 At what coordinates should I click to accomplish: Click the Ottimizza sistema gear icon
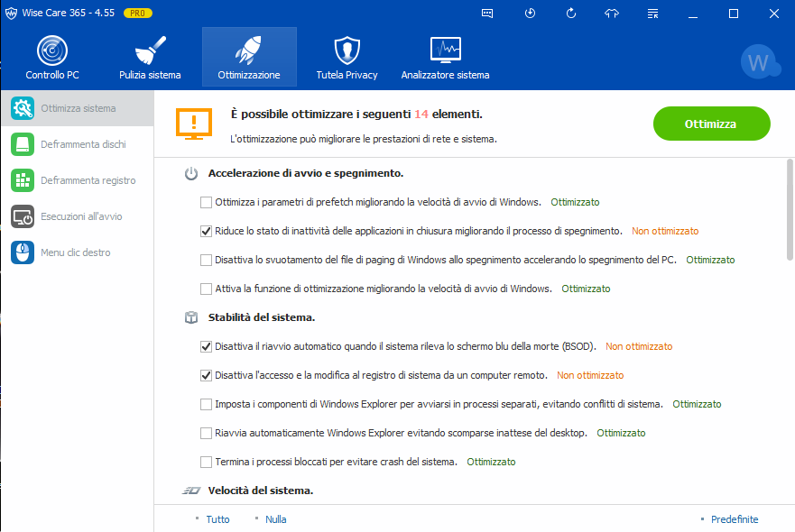[23, 108]
